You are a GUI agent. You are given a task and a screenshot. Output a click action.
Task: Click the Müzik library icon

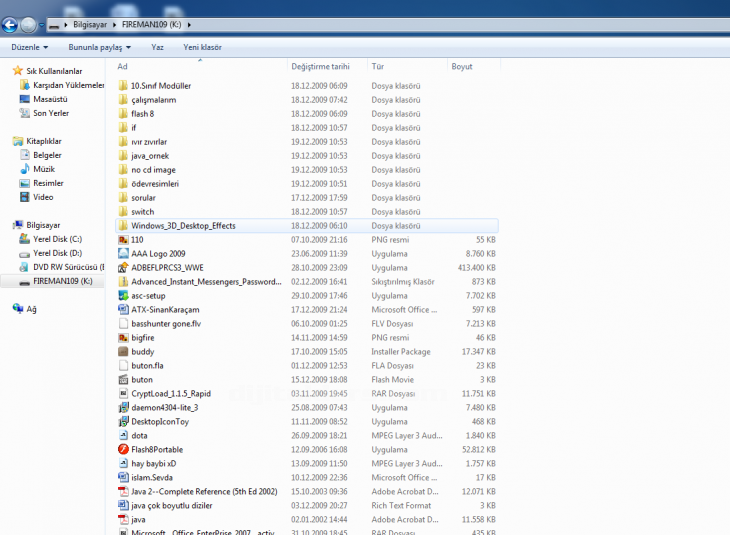24,169
